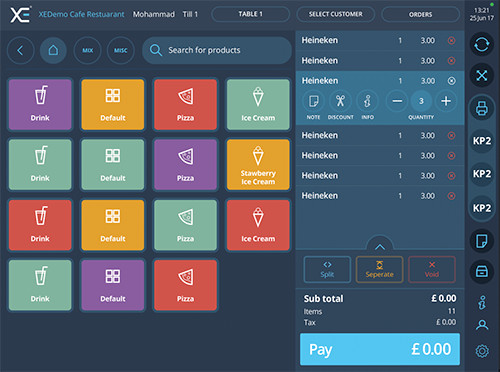Remove the second Heineken order line
Viewport: 500px width, 372px height.
451,61
